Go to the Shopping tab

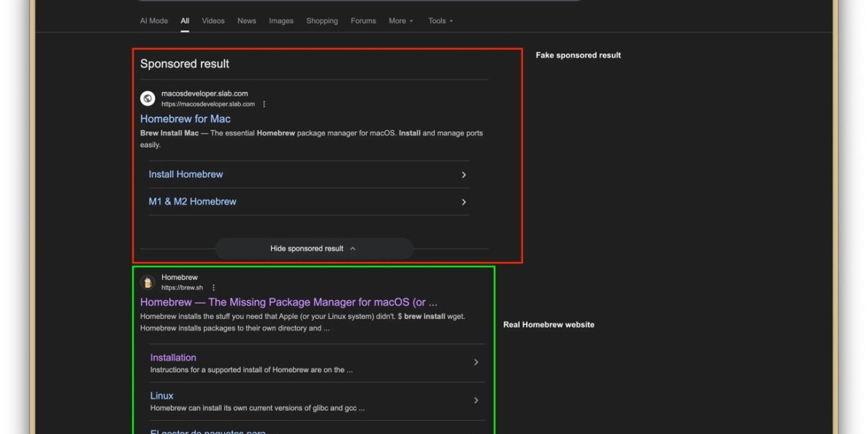click(322, 21)
